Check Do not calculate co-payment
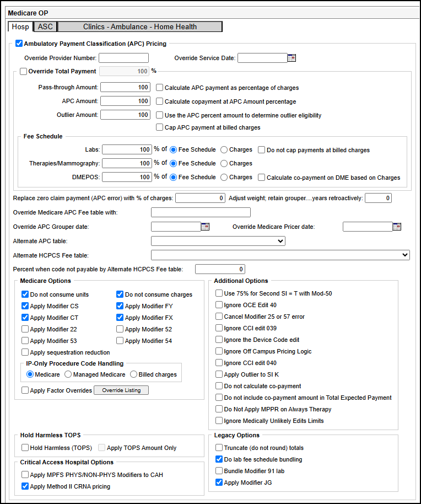 click(219, 385)
